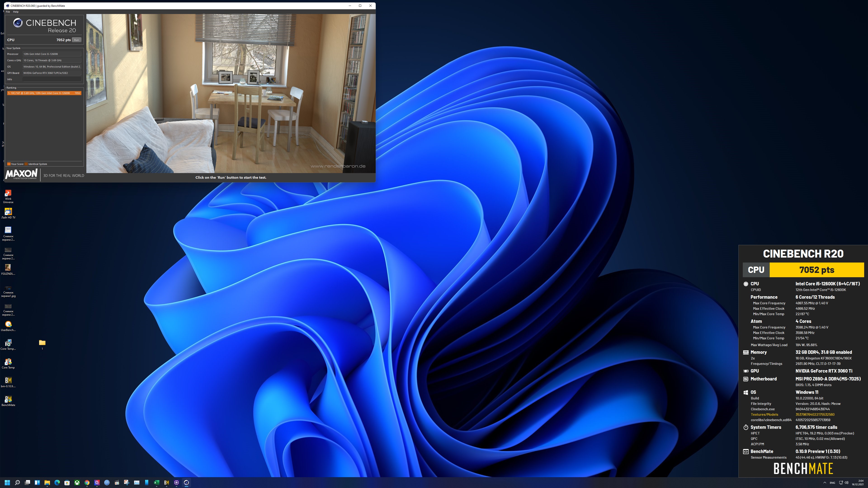Open Snipping Tool from the taskbar
The image size is (868, 488).
(x=127, y=483)
